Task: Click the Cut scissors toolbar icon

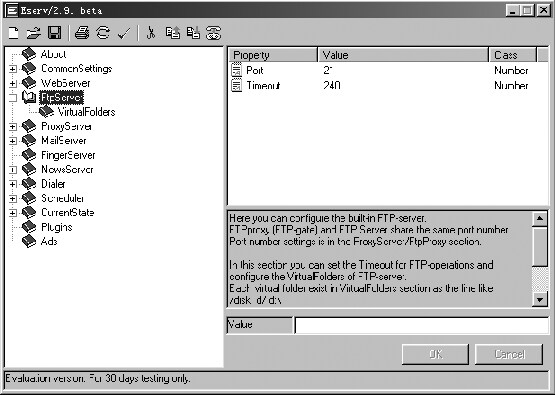Action: pyautogui.click(x=151, y=33)
